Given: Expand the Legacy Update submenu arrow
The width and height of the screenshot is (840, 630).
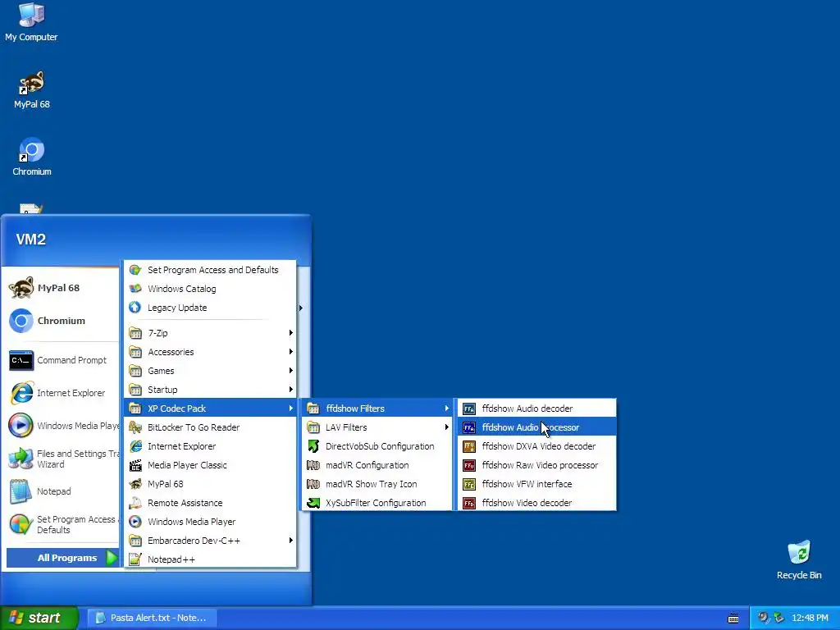Looking at the screenshot, I should tap(300, 308).
